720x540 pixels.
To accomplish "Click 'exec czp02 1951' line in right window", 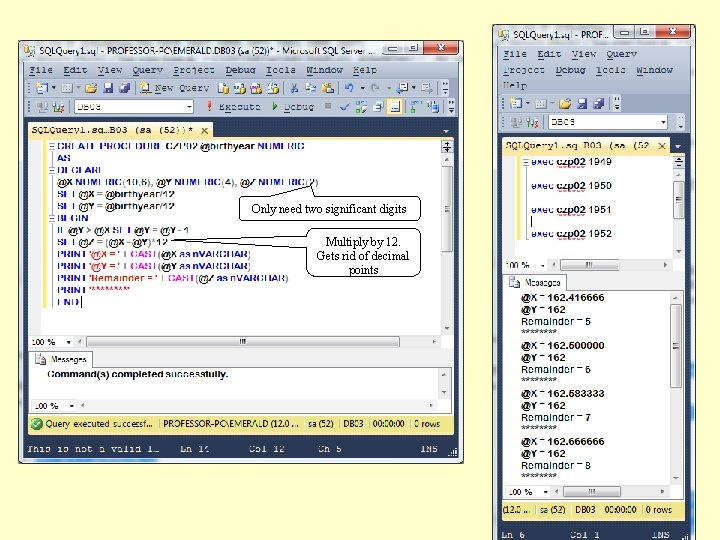I will (571, 209).
